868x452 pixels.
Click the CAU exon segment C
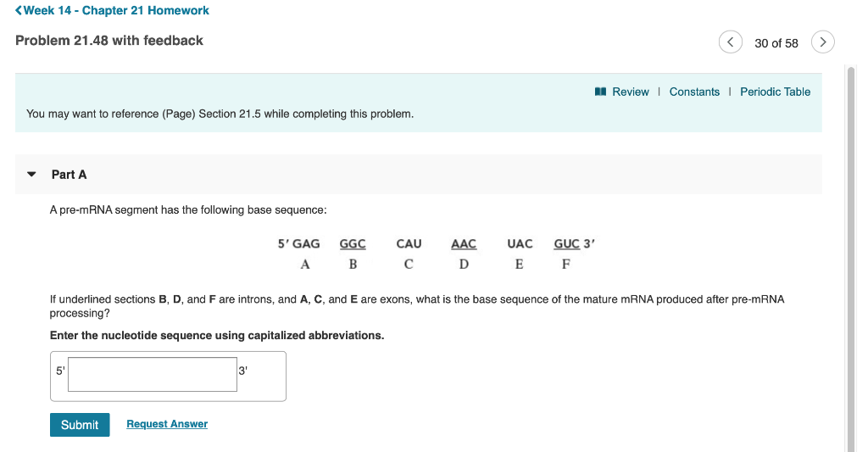click(x=409, y=243)
